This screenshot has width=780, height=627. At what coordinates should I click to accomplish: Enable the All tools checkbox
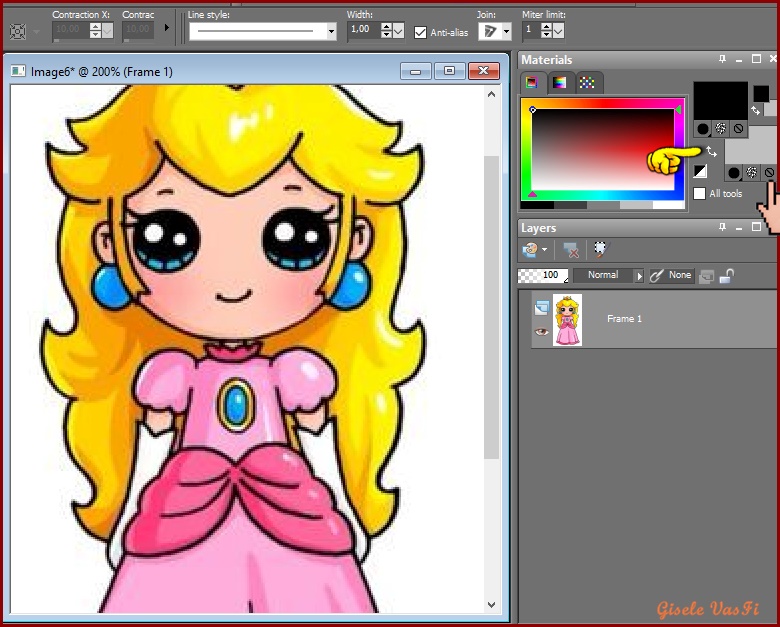699,193
